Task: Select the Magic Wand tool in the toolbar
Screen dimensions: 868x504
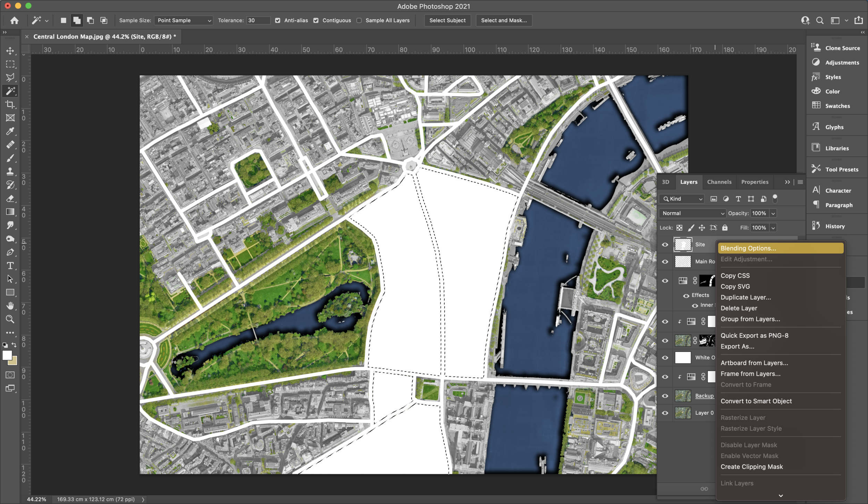Action: pyautogui.click(x=10, y=91)
